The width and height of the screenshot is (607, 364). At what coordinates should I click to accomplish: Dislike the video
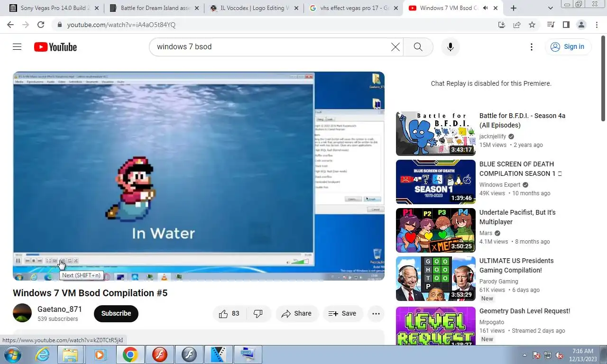258,314
